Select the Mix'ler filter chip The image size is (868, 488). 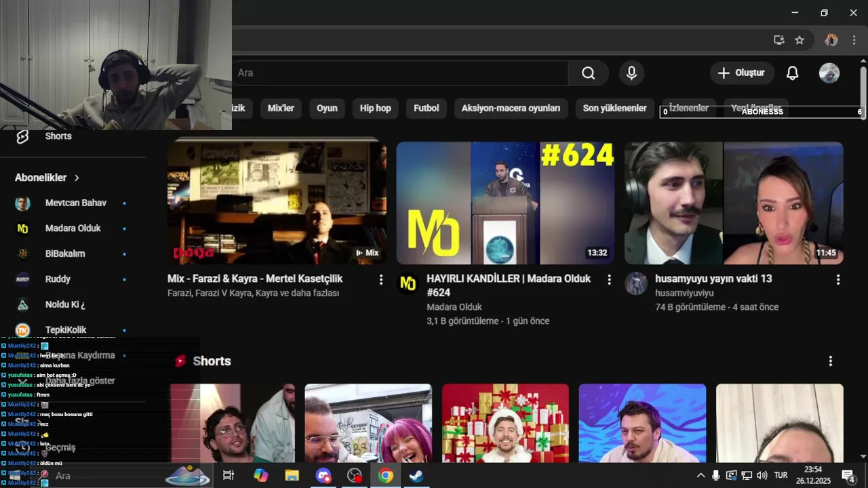pyautogui.click(x=281, y=108)
